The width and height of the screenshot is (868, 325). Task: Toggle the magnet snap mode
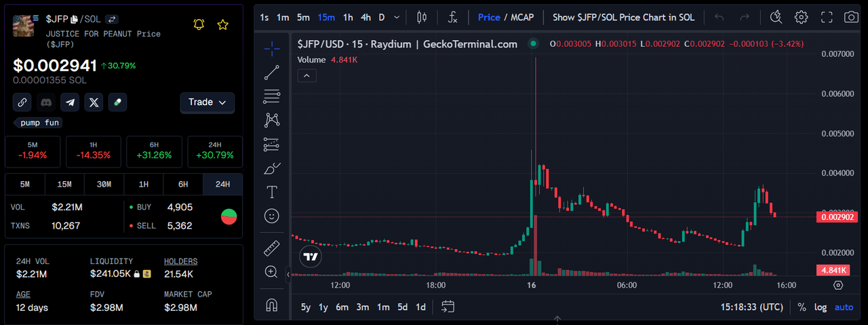pyautogui.click(x=272, y=304)
